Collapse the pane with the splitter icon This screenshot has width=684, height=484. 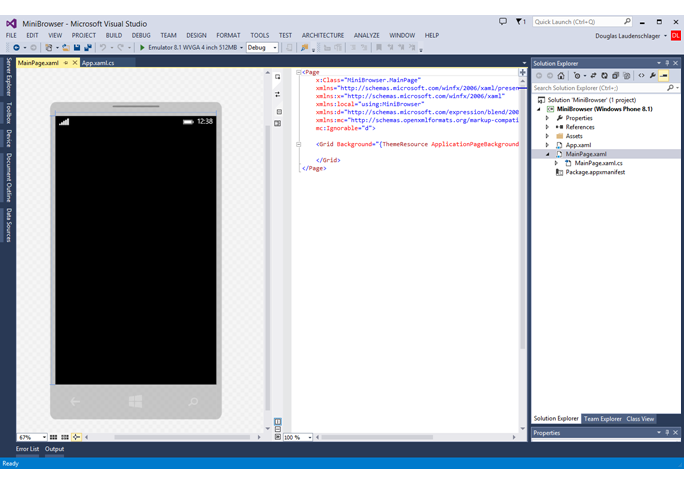click(277, 436)
